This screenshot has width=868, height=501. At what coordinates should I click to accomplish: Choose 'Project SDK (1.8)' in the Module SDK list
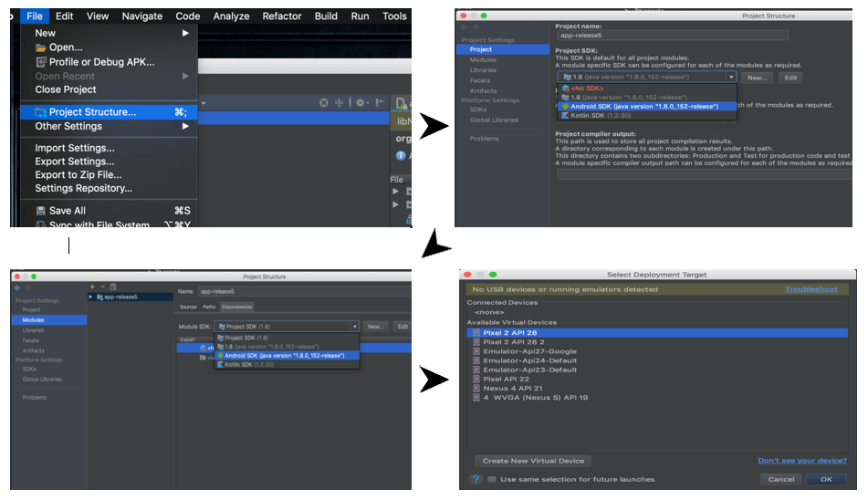click(287, 338)
